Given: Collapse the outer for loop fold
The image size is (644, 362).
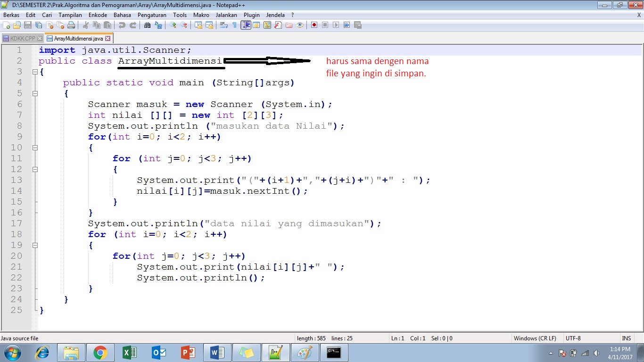Looking at the screenshot, I should tap(35, 148).
